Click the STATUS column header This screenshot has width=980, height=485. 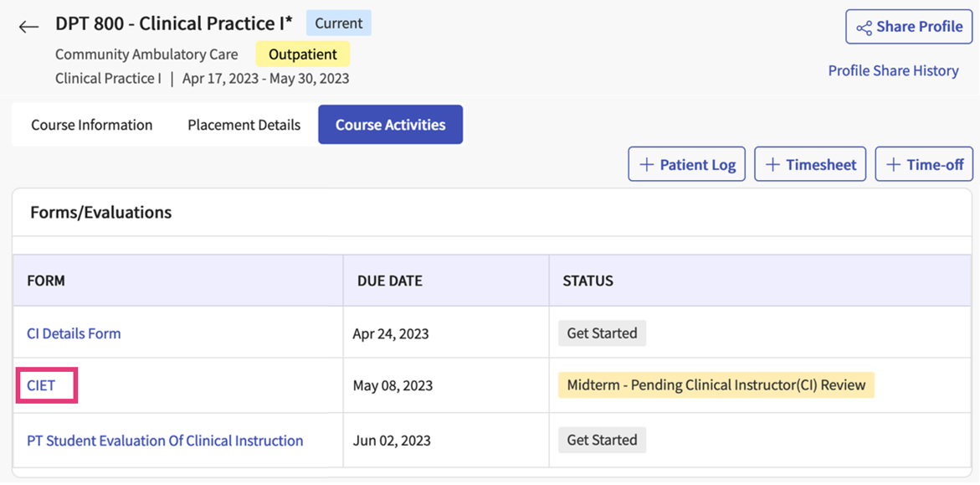pyautogui.click(x=587, y=281)
